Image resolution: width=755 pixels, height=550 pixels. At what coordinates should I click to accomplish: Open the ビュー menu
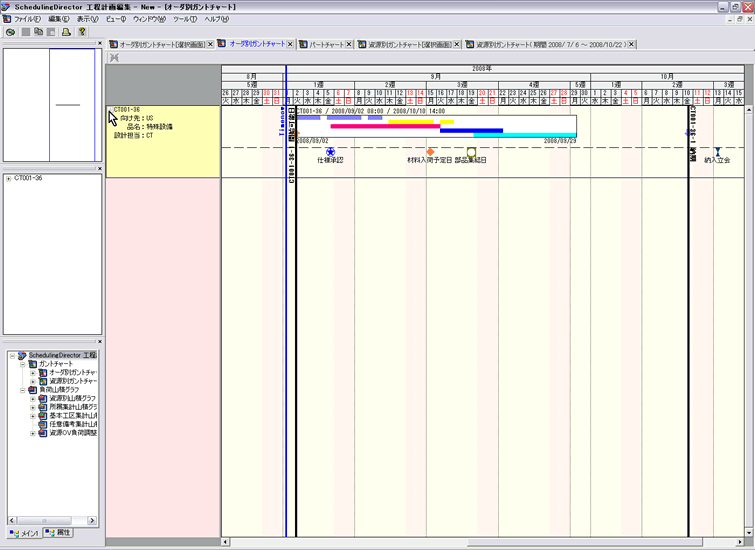[116, 19]
